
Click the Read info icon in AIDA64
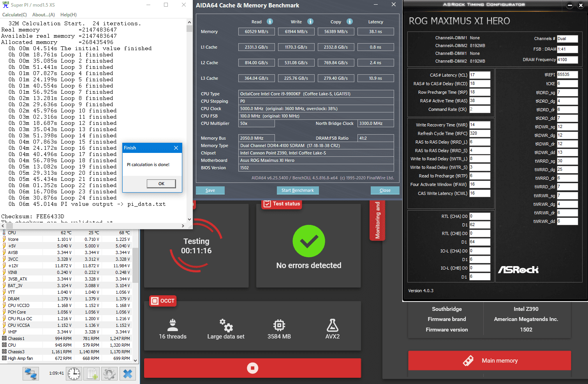coord(269,21)
